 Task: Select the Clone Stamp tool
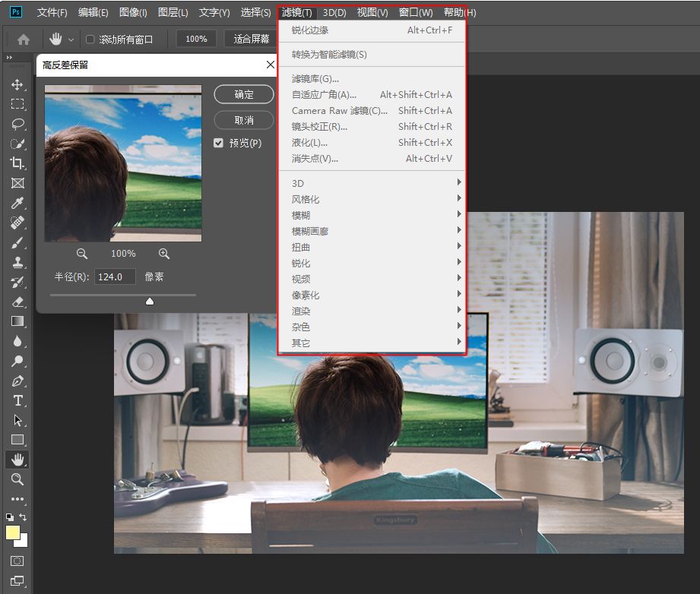pyautogui.click(x=17, y=262)
